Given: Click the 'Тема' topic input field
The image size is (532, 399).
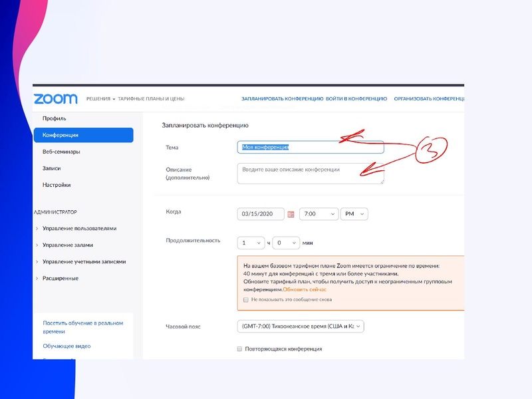Looking at the screenshot, I should [x=311, y=148].
